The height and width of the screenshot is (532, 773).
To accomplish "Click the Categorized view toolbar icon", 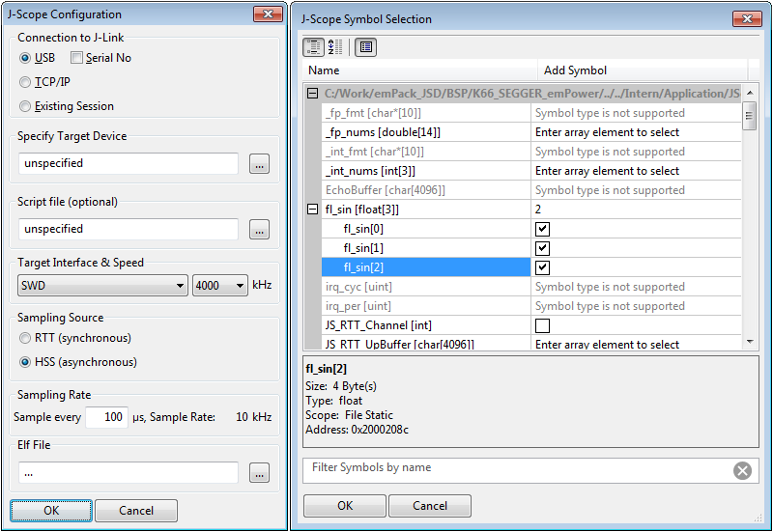I will [x=314, y=46].
